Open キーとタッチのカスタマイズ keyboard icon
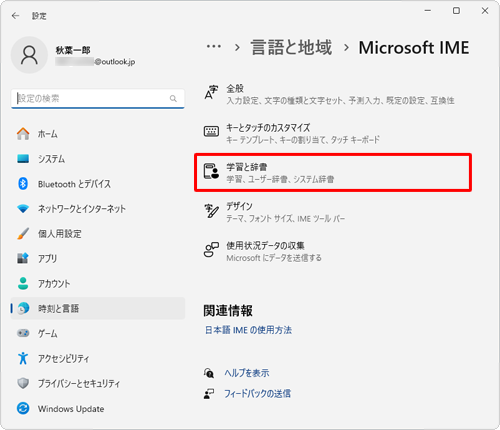Viewport: 500px width, 430px height. click(211, 131)
